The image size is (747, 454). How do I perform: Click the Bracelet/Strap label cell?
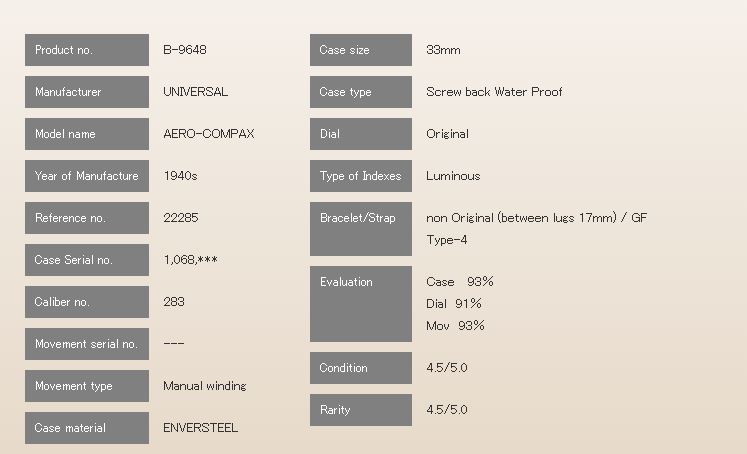[x=361, y=229]
